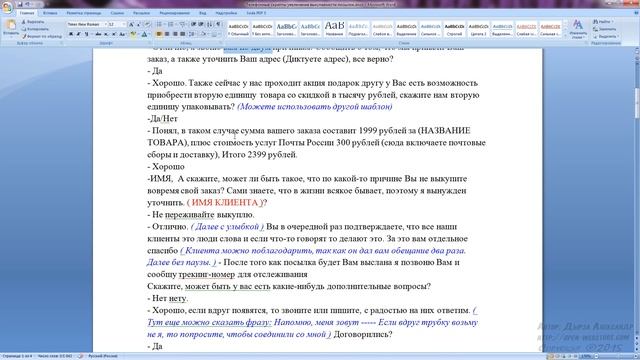This screenshot has height=360, width=640.
Task: Apply the Обычный style
Action: click(238, 29)
